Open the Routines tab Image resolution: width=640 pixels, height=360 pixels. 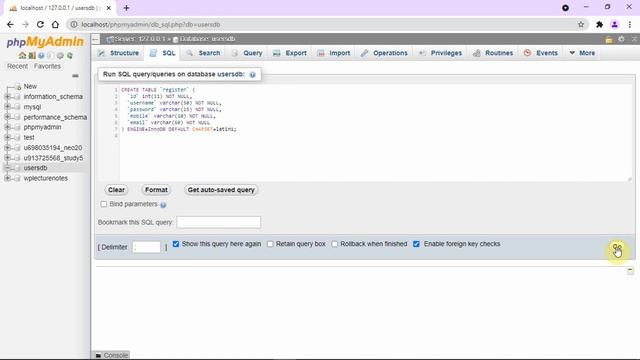coord(493,53)
